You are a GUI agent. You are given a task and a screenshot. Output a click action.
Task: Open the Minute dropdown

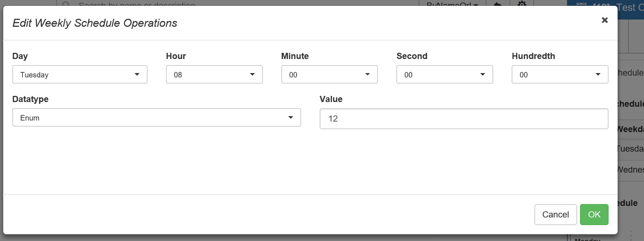329,74
